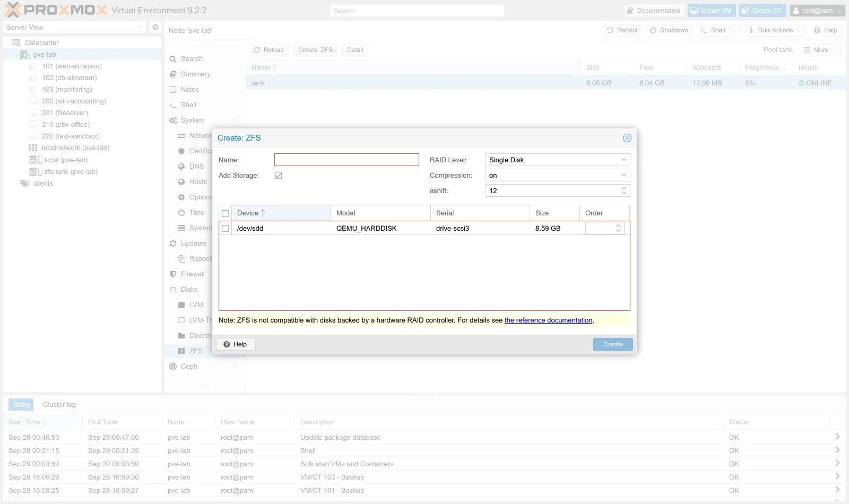The height and width of the screenshot is (504, 849).
Task: Sort tasks by Start Time column
Action: click(x=42, y=422)
